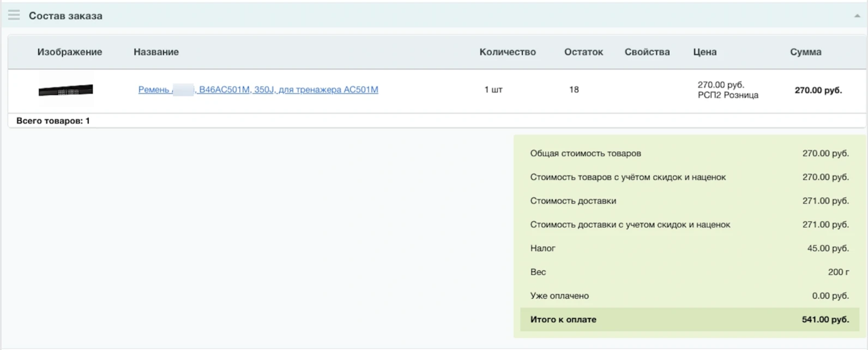Click the Цена column header
Viewport: 868px width, 350px height.
pyautogui.click(x=704, y=52)
